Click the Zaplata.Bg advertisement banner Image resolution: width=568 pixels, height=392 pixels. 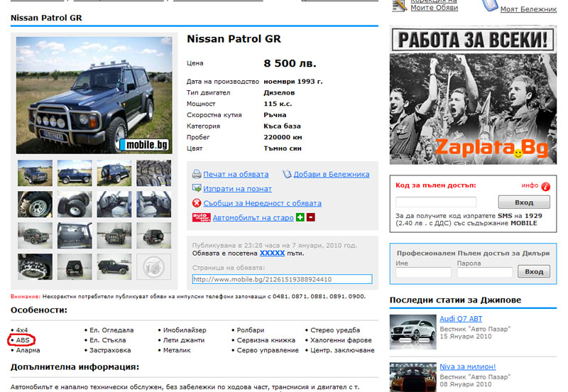pos(473,95)
